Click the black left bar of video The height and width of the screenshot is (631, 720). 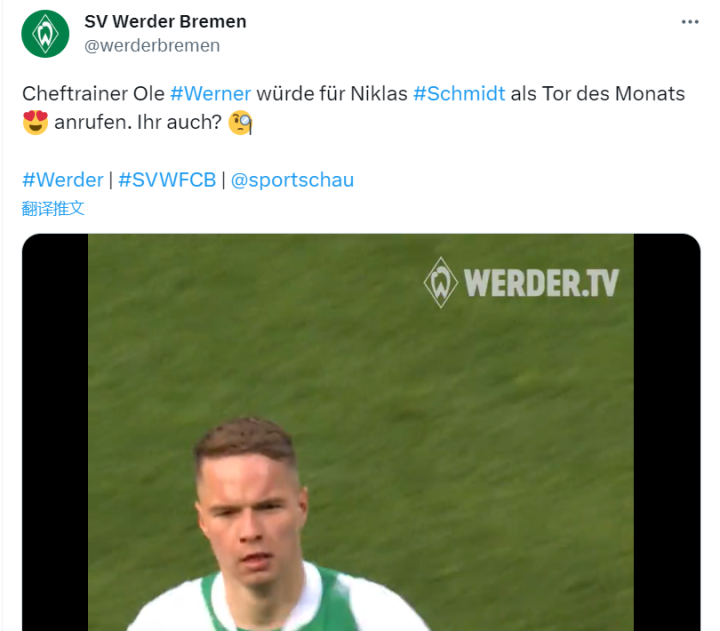click(55, 432)
